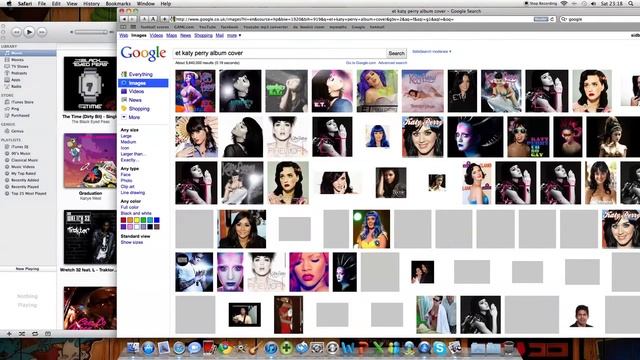Click the Google search query field
The height and width of the screenshot is (360, 640).
pos(279,53)
